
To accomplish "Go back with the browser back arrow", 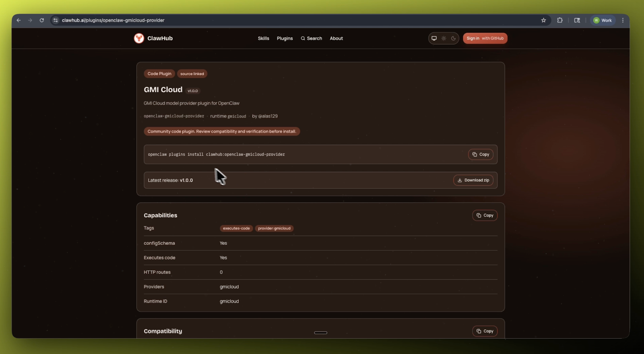I will 19,20.
